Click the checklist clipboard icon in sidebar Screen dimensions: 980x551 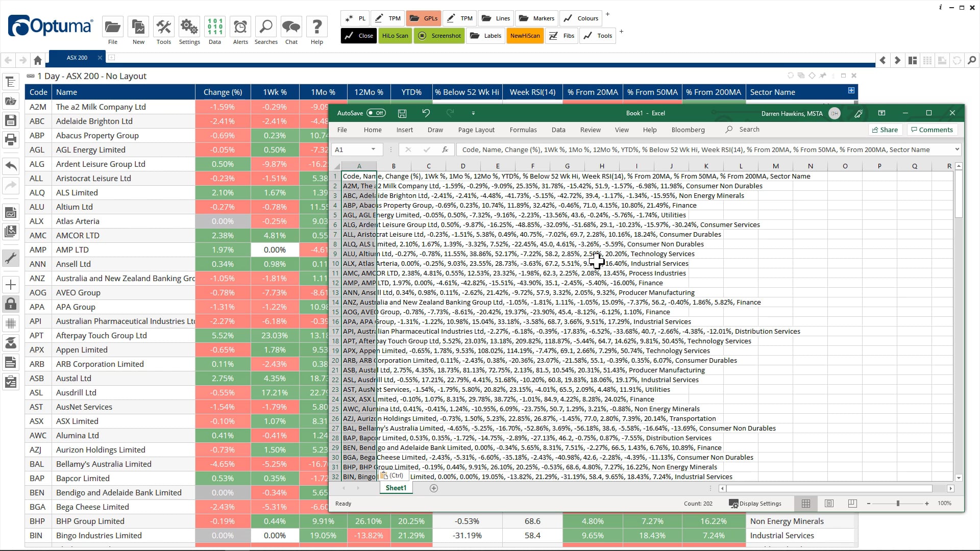click(11, 382)
